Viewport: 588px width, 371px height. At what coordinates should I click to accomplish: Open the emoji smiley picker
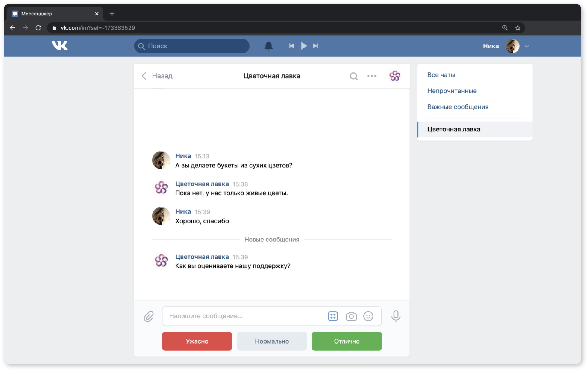pyautogui.click(x=368, y=316)
